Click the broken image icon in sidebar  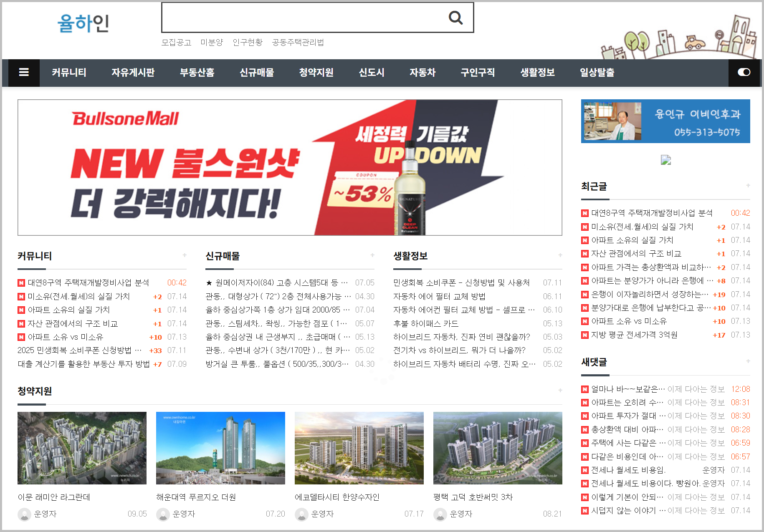click(666, 160)
